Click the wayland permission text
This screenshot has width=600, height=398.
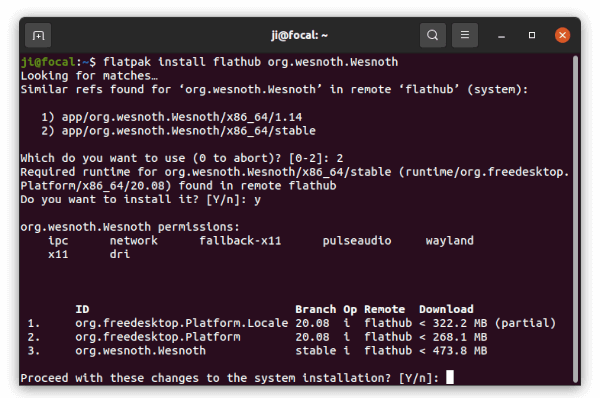(x=450, y=240)
